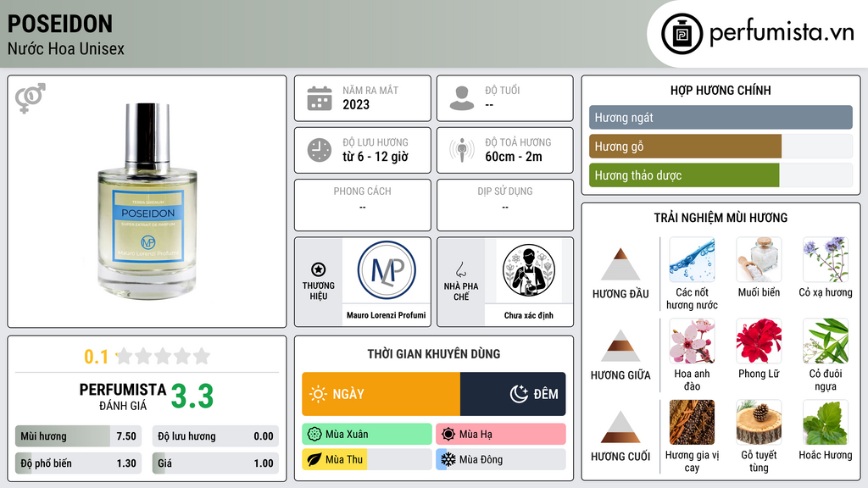Click the person icon beside Độ tuổi
868x488 pixels.
pyautogui.click(x=462, y=98)
